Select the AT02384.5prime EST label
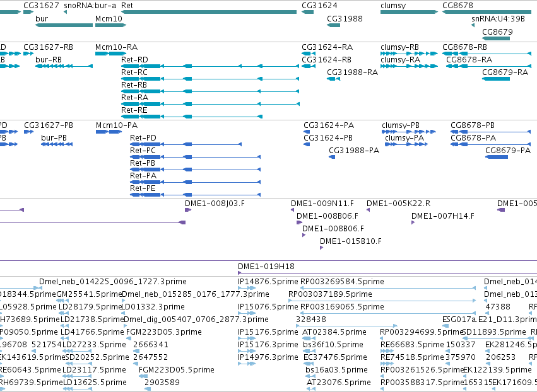The height and width of the screenshot is (392, 537). [x=334, y=332]
